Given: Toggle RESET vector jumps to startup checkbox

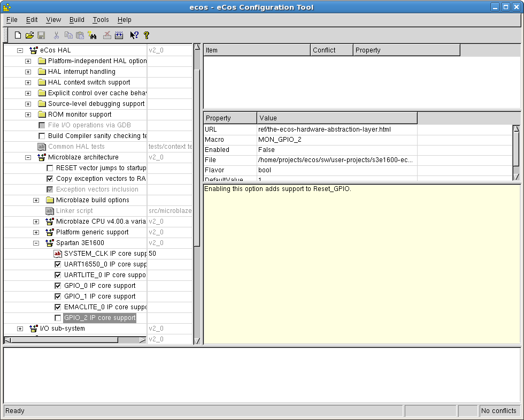Looking at the screenshot, I should [50, 168].
